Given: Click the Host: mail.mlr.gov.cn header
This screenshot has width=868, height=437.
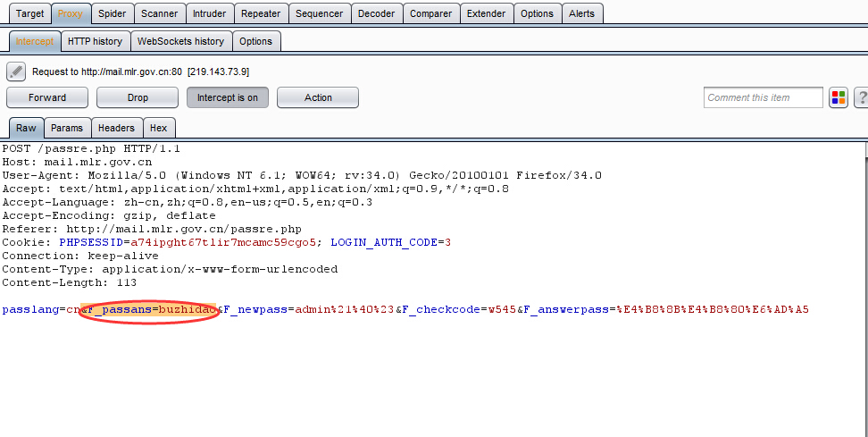Looking at the screenshot, I should (77, 163).
